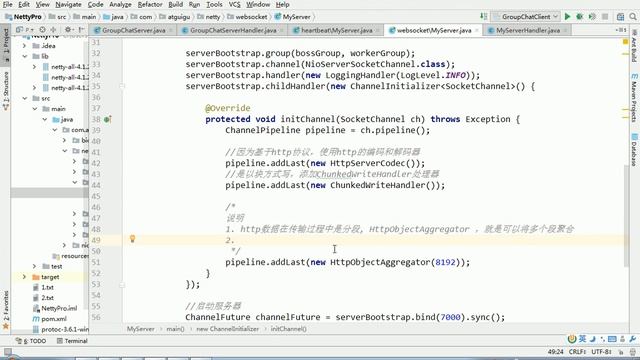Open the Structure tool window
Viewport: 640px width, 360px height.
[6, 91]
